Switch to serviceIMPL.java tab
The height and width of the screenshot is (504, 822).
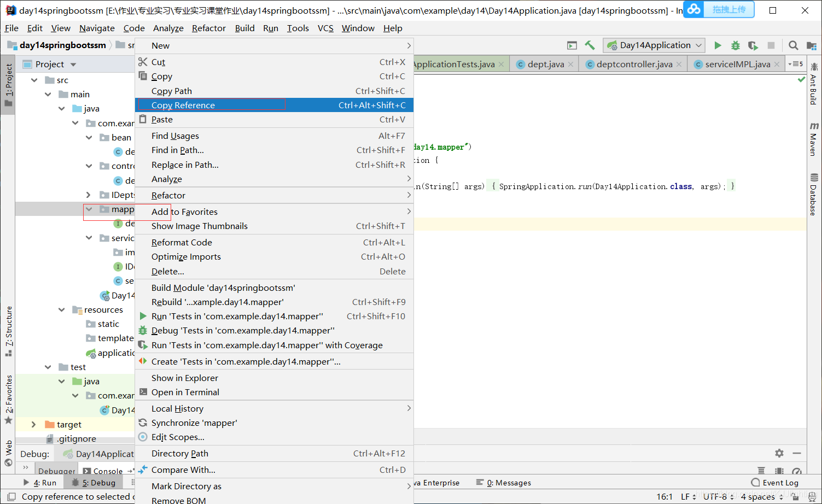coord(737,64)
